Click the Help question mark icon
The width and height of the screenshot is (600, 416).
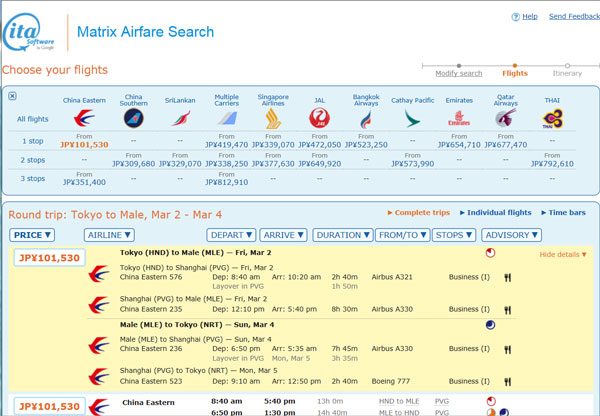coord(515,16)
